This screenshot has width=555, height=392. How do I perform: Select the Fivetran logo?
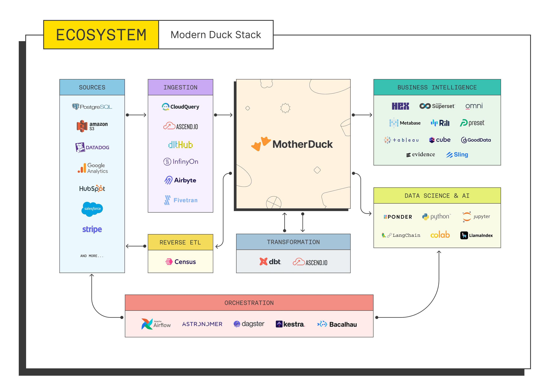(x=181, y=200)
